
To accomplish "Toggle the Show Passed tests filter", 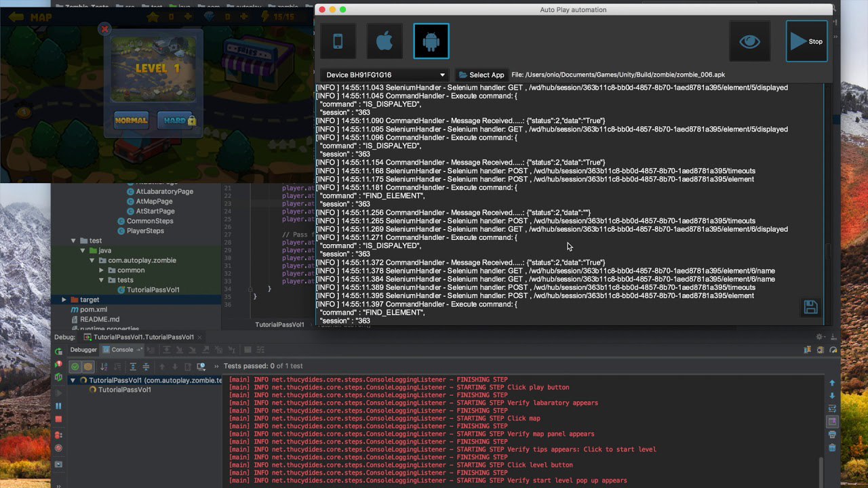I will pos(75,367).
